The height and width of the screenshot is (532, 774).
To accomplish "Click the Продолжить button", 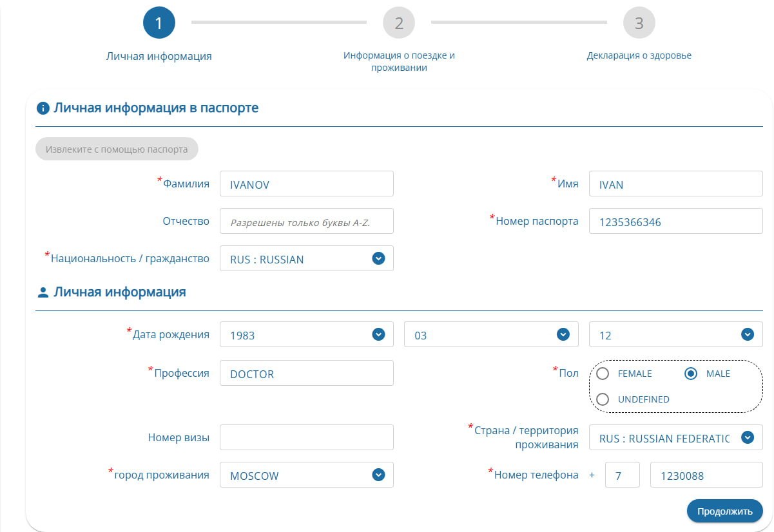I will (x=725, y=511).
